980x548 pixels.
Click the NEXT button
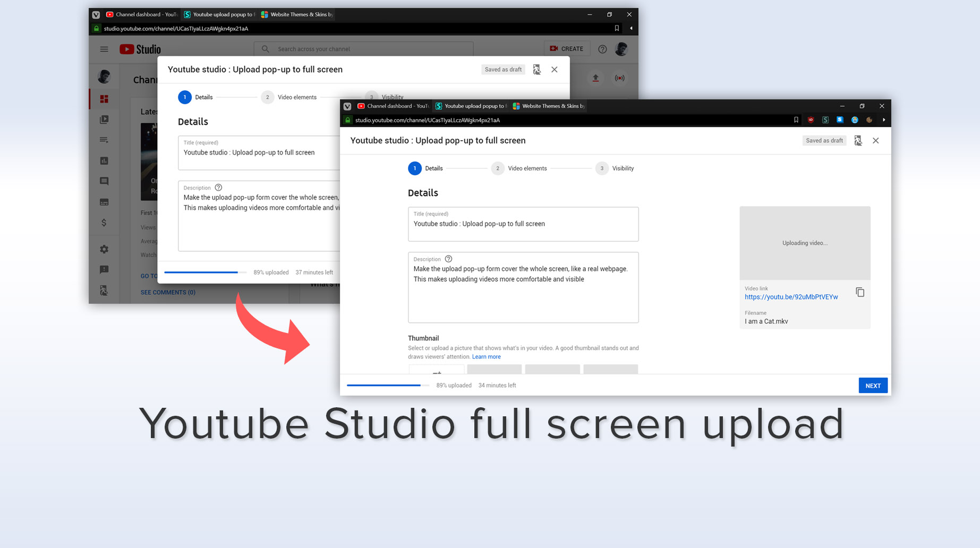pos(873,386)
